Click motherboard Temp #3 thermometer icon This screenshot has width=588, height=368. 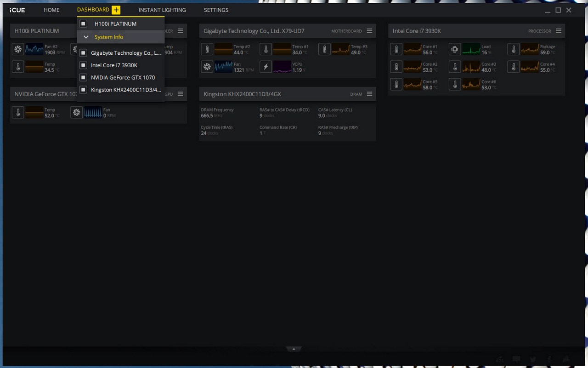point(324,49)
